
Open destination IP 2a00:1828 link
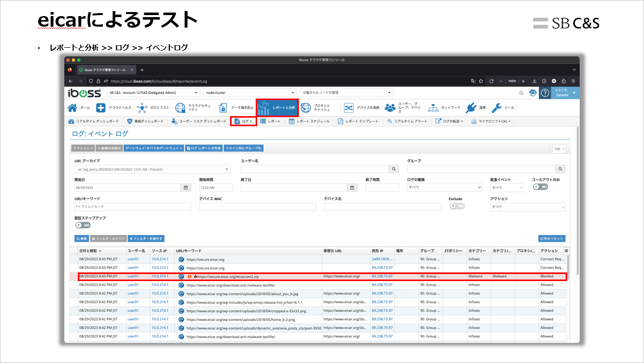coord(382,259)
